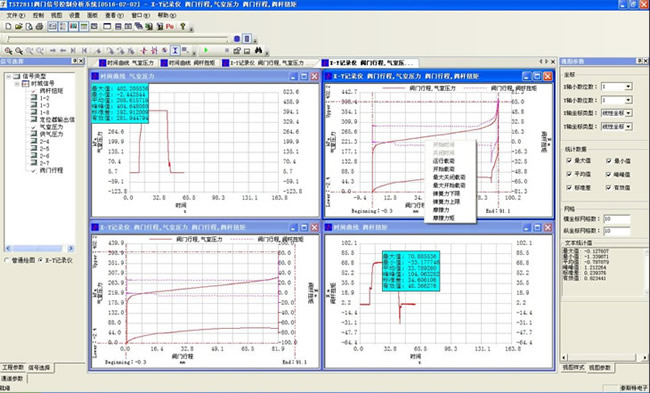Image resolution: width=650 pixels, height=393 pixels.
Task: Click the new document icon in toolbar
Action: pyautogui.click(x=8, y=27)
